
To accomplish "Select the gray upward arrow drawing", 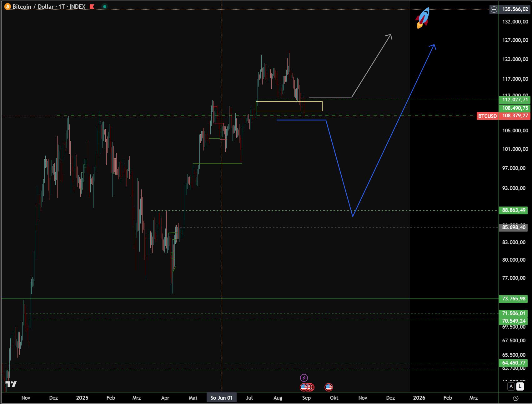I will [372, 66].
